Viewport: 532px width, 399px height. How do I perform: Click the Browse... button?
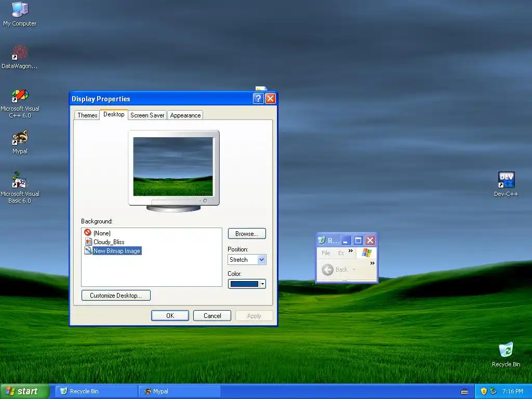point(247,233)
